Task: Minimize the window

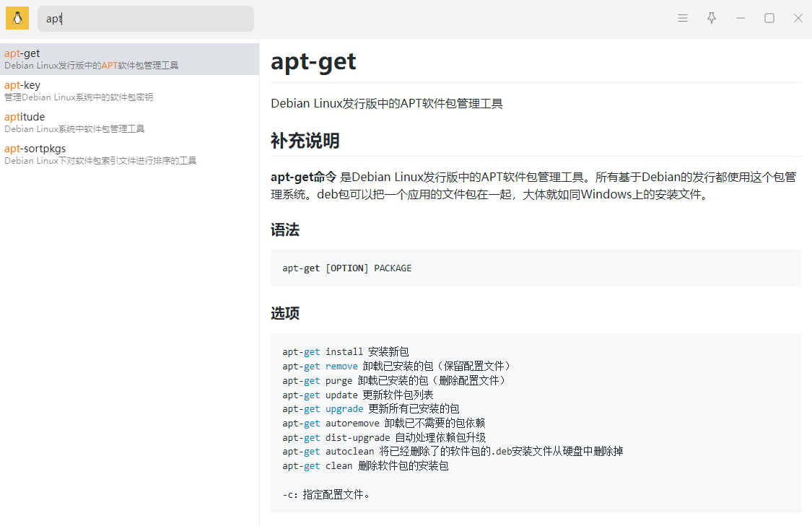Action: 741,18
